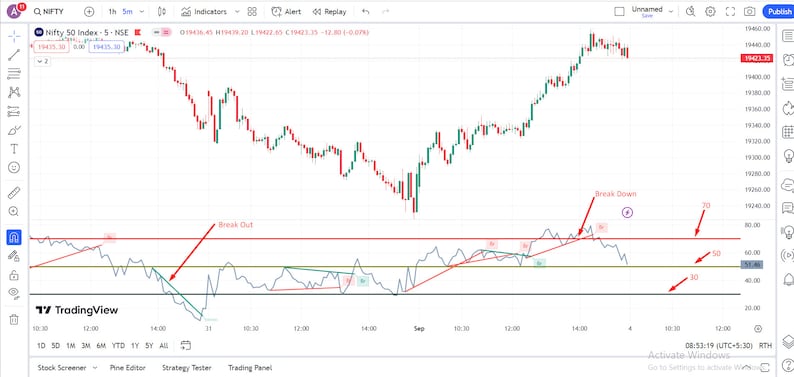The width and height of the screenshot is (794, 377).
Task: Open the NIFTY symbol search
Action: click(50, 11)
